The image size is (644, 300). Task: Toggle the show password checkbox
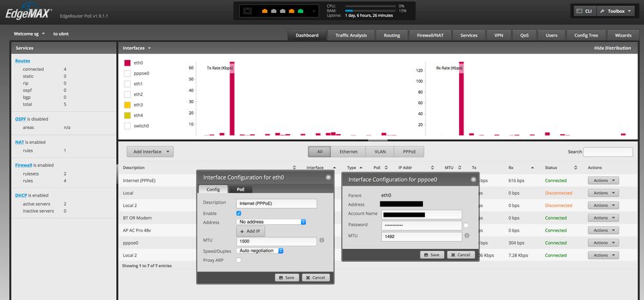465,225
